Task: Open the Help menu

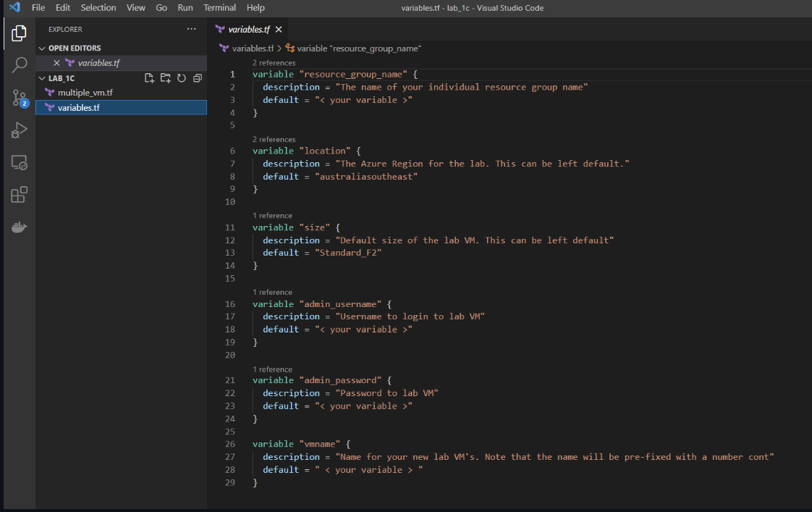Action: coord(255,8)
